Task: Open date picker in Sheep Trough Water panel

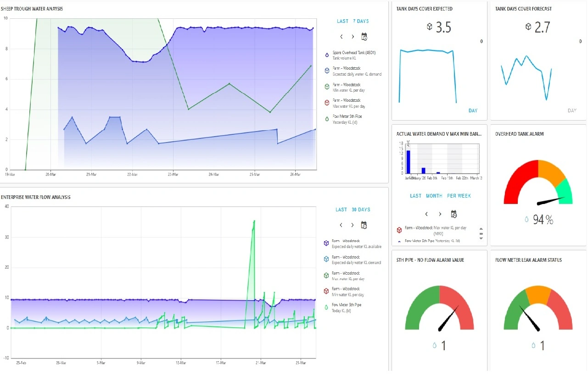Action: click(364, 37)
